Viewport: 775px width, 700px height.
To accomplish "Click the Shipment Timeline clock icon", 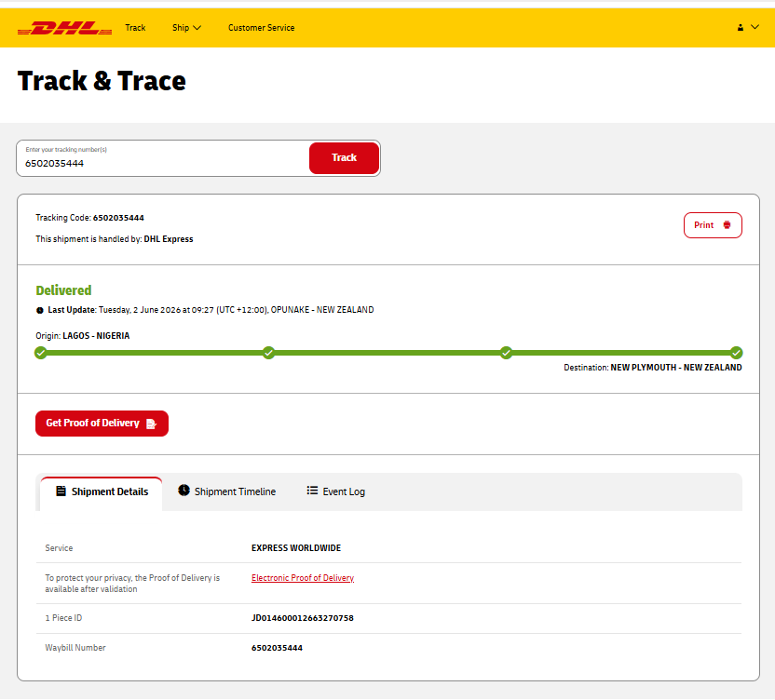I will pyautogui.click(x=184, y=490).
